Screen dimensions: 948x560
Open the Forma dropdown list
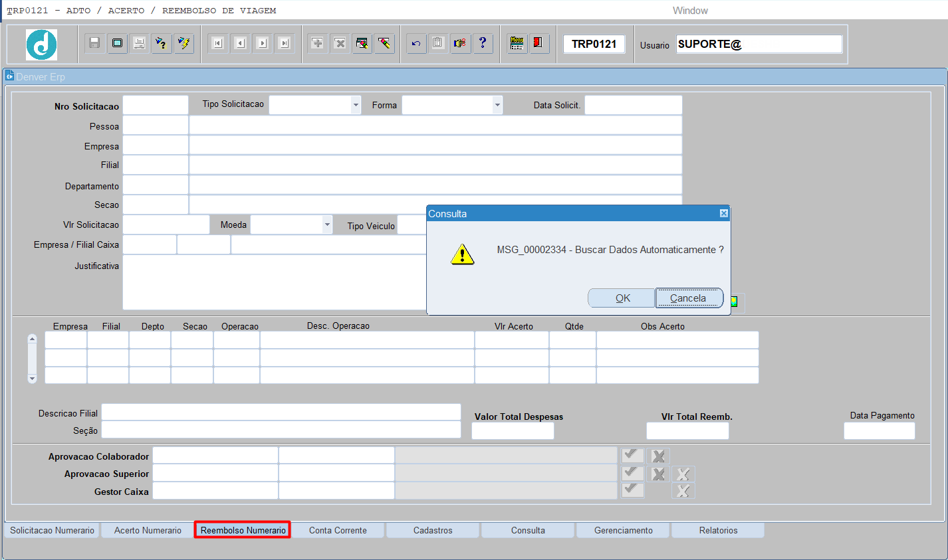point(497,105)
